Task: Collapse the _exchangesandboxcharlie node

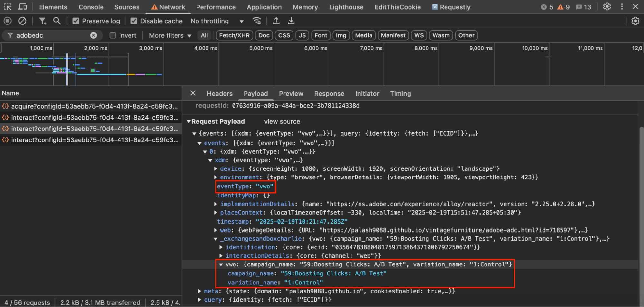Action: pos(216,239)
